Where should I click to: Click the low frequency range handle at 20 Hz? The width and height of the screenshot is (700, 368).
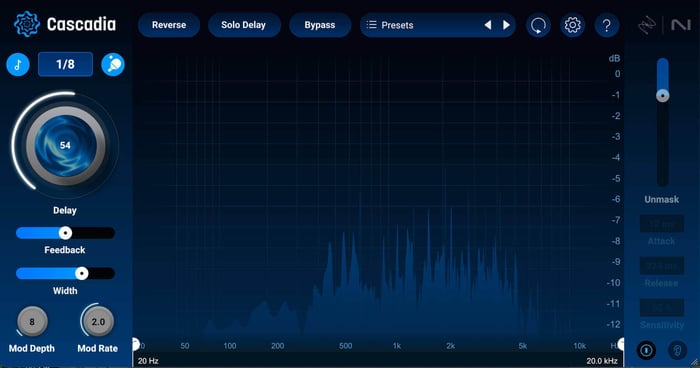135,344
